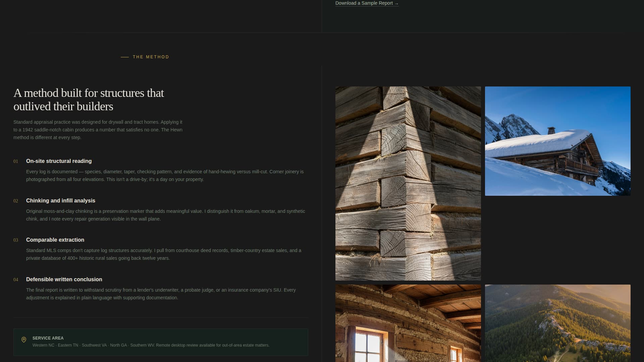Click the 04 step number marker
Screen dimensions: 644x362
(x=15, y=280)
